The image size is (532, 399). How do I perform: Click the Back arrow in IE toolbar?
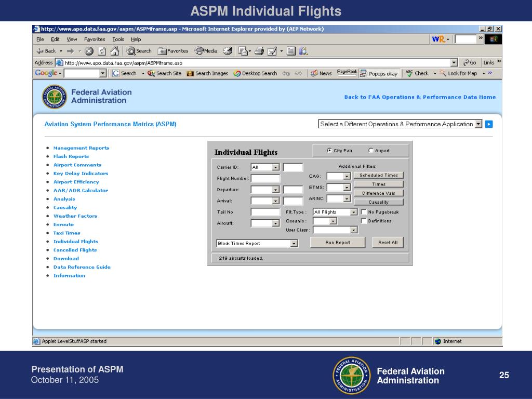click(46, 51)
